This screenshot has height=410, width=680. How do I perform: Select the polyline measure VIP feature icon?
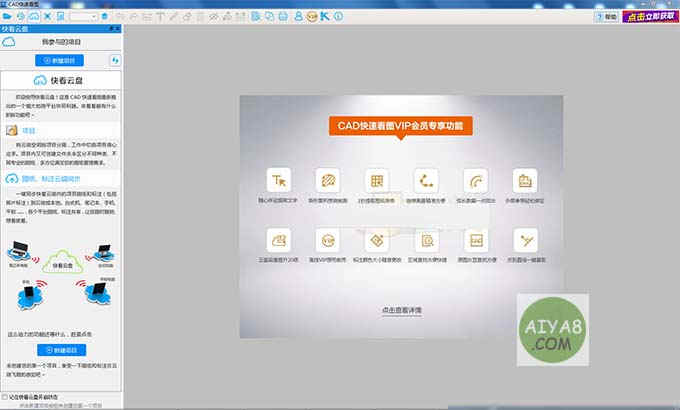coord(426,180)
